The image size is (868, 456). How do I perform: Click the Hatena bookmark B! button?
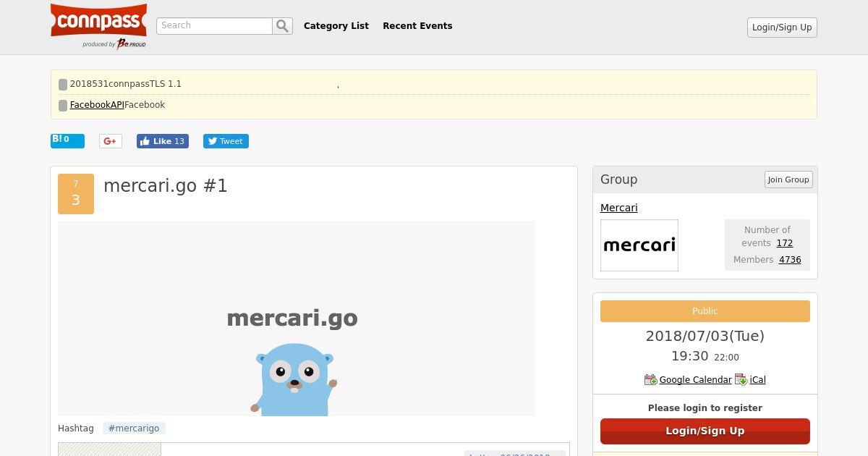tap(67, 140)
